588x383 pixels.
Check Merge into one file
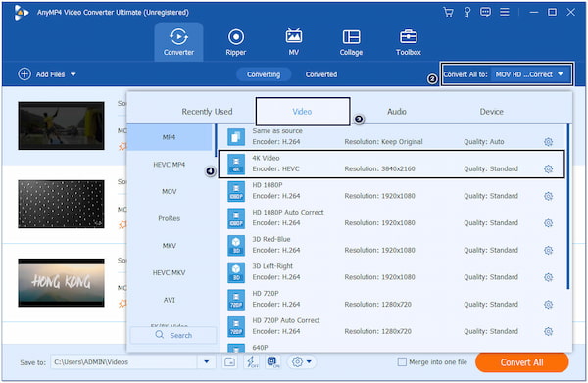coord(402,362)
